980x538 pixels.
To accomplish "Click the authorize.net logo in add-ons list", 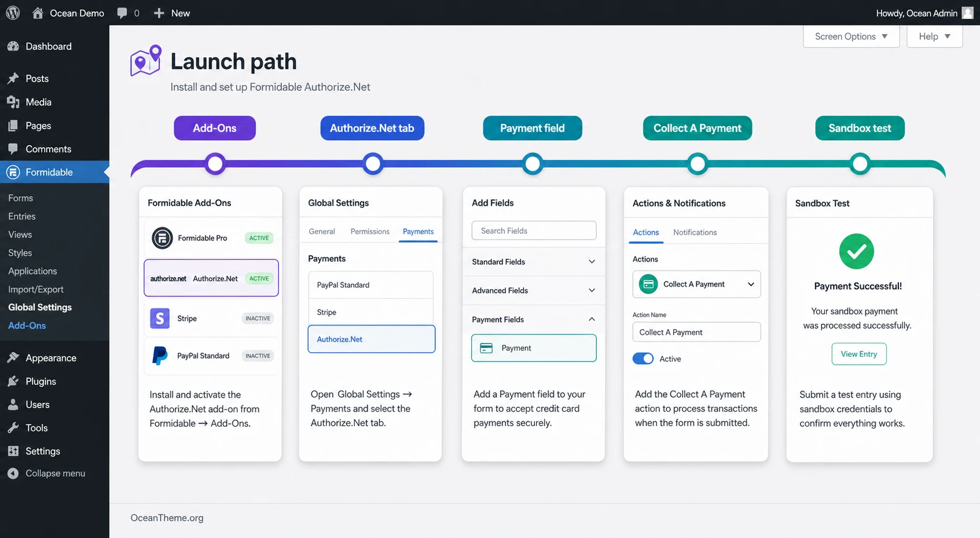I will pos(168,279).
